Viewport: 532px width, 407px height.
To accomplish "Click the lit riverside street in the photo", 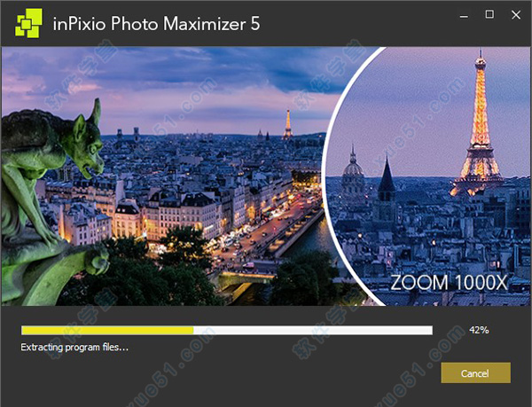I will (258, 231).
